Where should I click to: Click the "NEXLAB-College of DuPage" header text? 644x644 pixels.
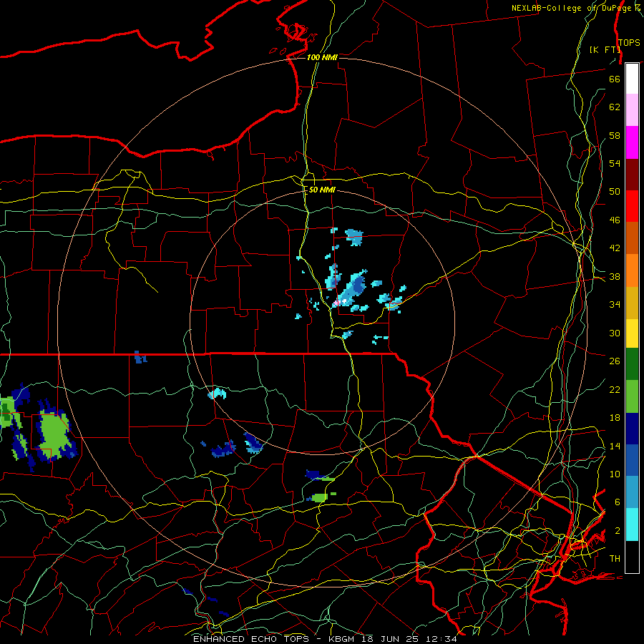point(572,8)
